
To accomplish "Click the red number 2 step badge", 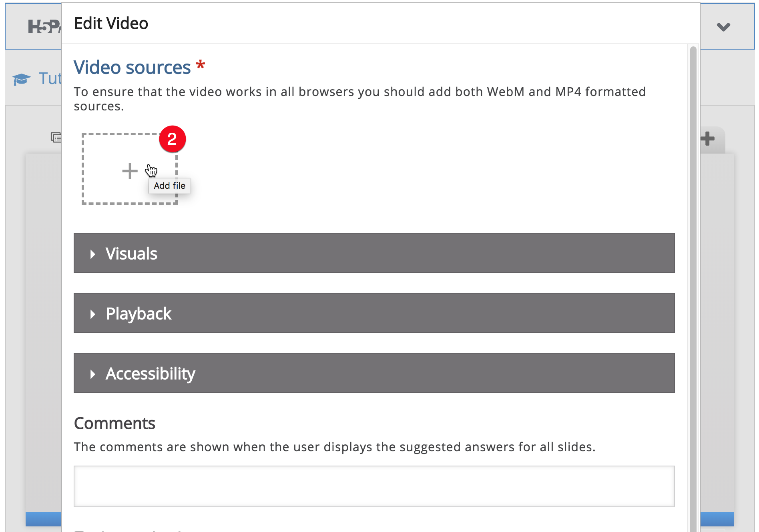I will click(172, 139).
